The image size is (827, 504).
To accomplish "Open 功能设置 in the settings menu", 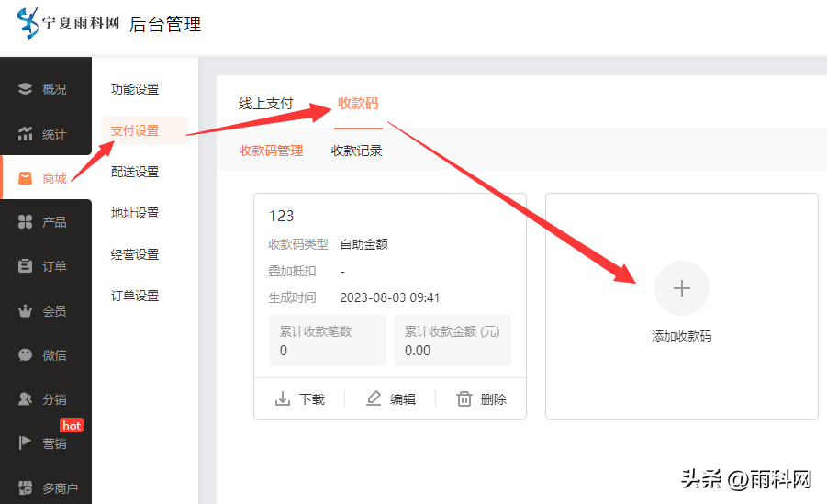I will pos(135,89).
